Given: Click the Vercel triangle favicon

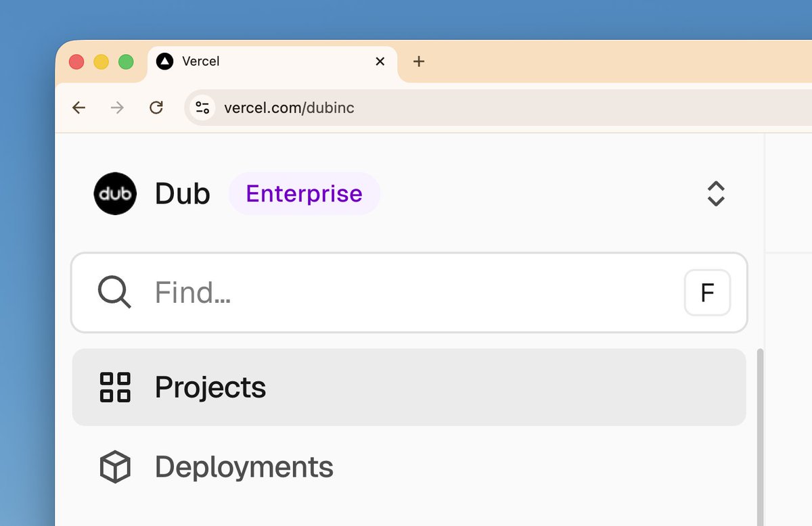Looking at the screenshot, I should point(164,62).
